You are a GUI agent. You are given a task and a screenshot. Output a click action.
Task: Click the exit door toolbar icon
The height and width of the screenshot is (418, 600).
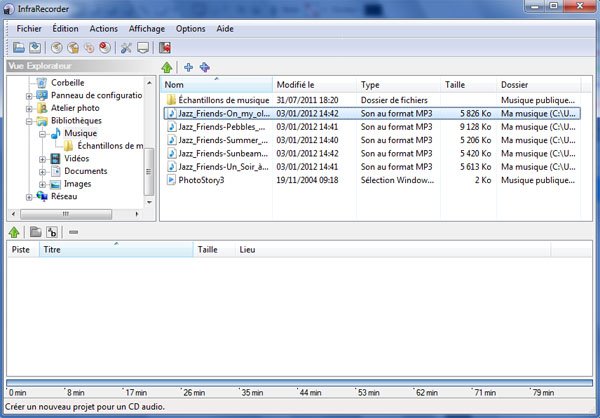pyautogui.click(x=165, y=48)
